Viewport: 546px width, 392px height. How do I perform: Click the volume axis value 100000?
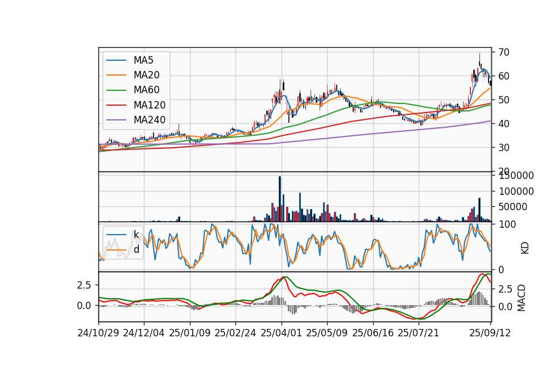(x=516, y=191)
